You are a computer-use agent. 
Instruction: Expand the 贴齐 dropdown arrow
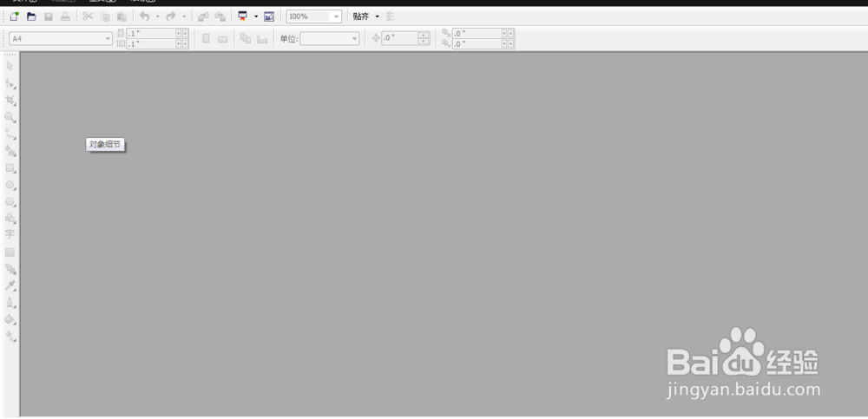point(377,16)
